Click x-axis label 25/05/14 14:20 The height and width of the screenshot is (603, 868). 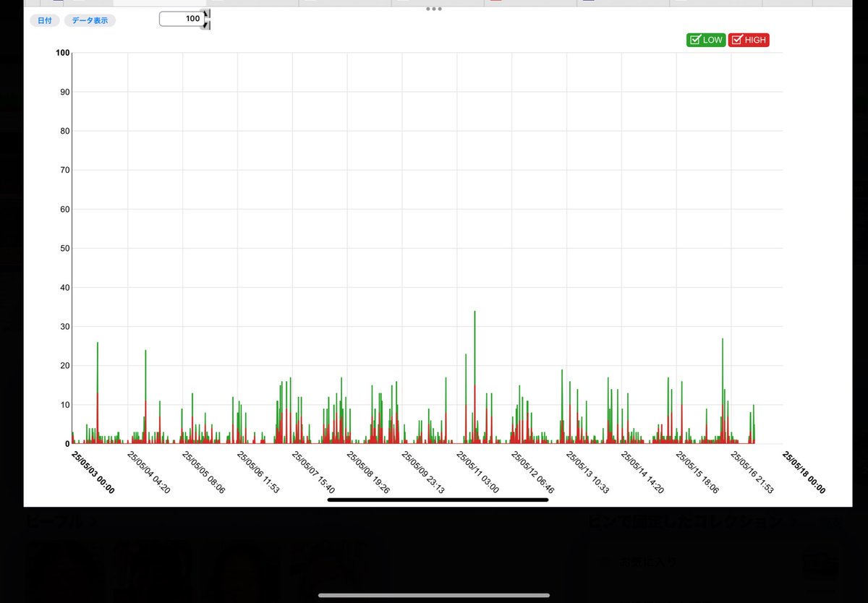click(642, 472)
